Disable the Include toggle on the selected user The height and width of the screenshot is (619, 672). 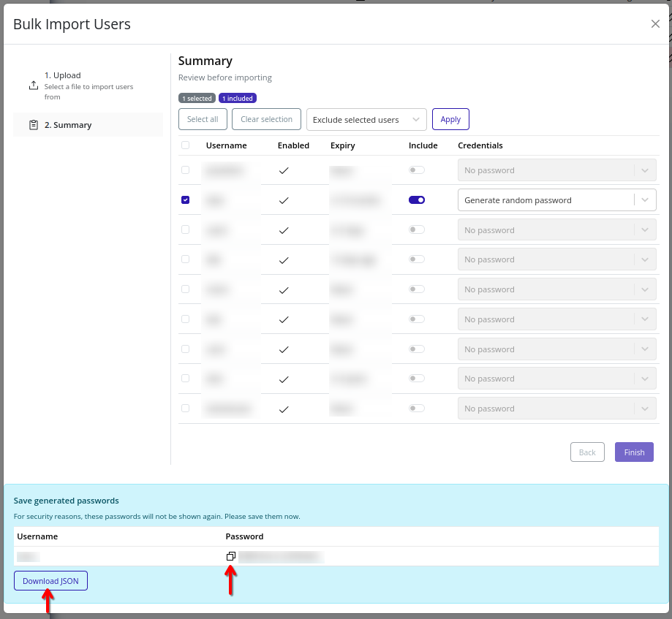pyautogui.click(x=416, y=200)
